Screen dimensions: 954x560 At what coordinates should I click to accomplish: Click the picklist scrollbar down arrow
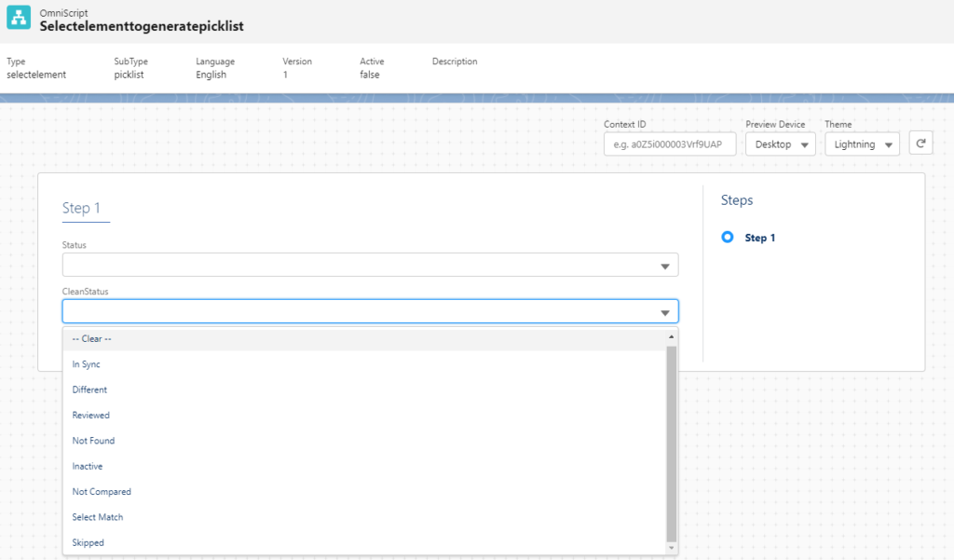click(671, 548)
